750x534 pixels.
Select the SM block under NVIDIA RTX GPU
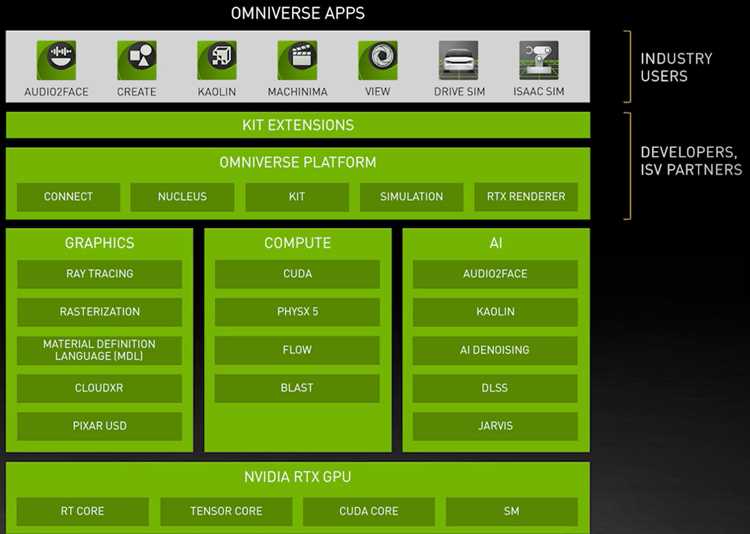coord(512,512)
